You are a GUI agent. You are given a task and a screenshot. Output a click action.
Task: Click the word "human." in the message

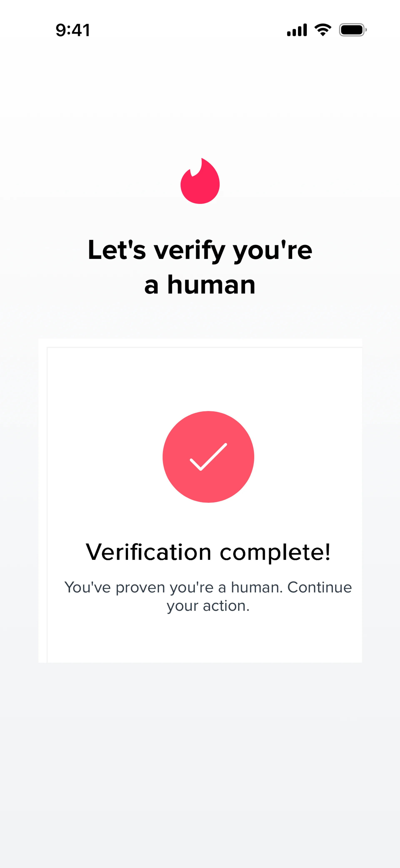click(257, 587)
